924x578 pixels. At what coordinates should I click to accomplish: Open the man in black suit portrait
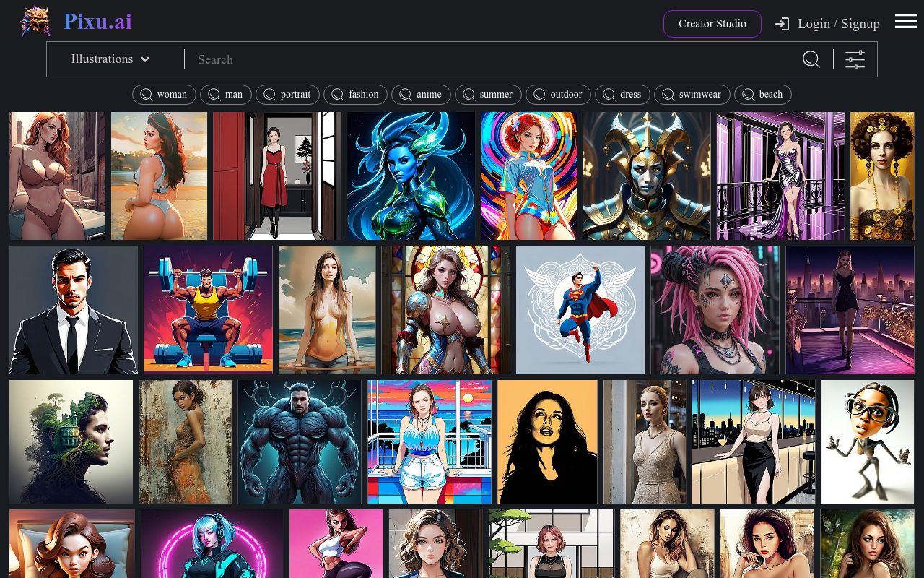click(x=74, y=310)
